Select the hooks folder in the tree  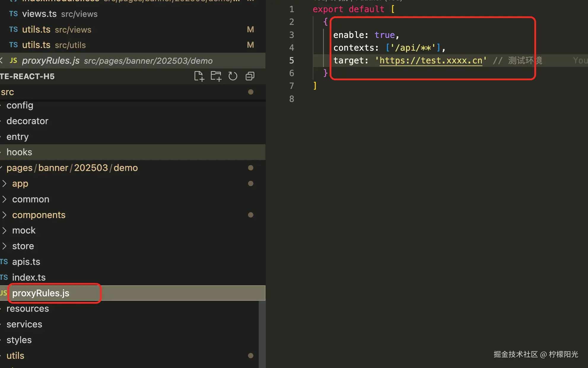pyautogui.click(x=19, y=152)
